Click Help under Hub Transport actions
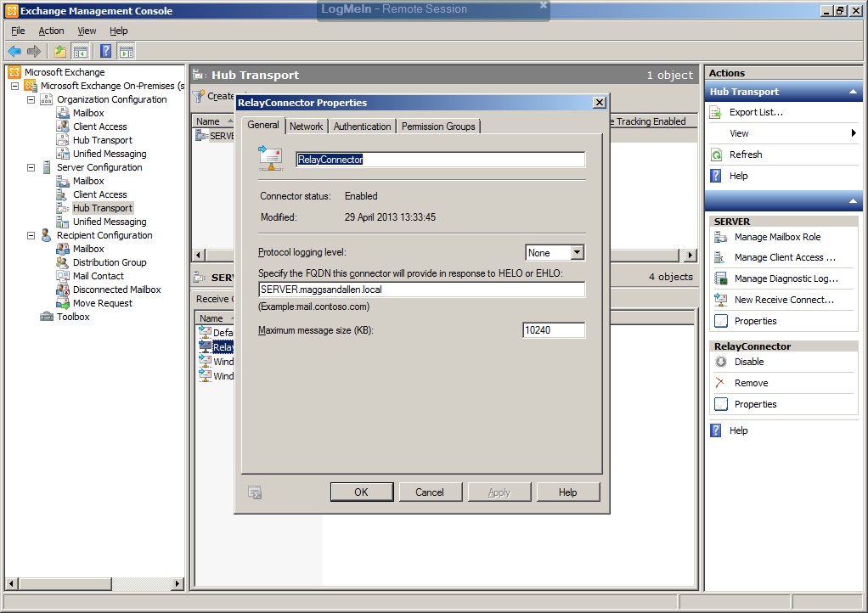Viewport: 868px width, 613px height. [x=738, y=176]
